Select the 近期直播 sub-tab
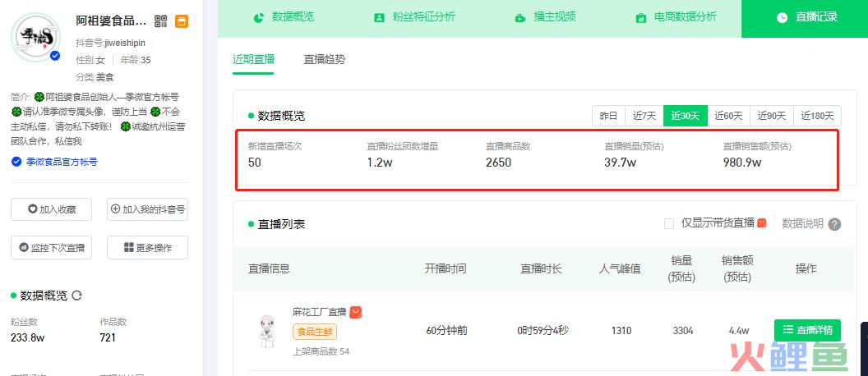 [x=253, y=59]
